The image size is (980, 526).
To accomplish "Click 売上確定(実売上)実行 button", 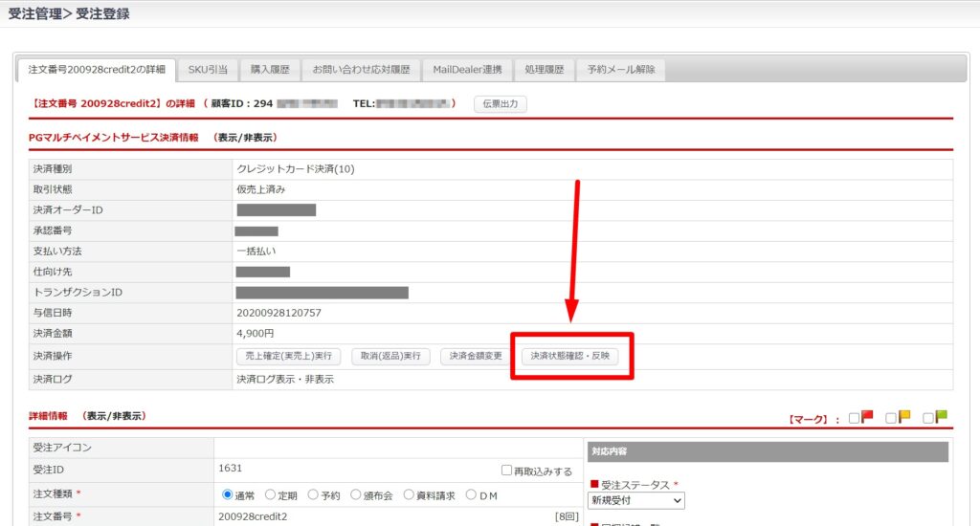I will pyautogui.click(x=289, y=356).
